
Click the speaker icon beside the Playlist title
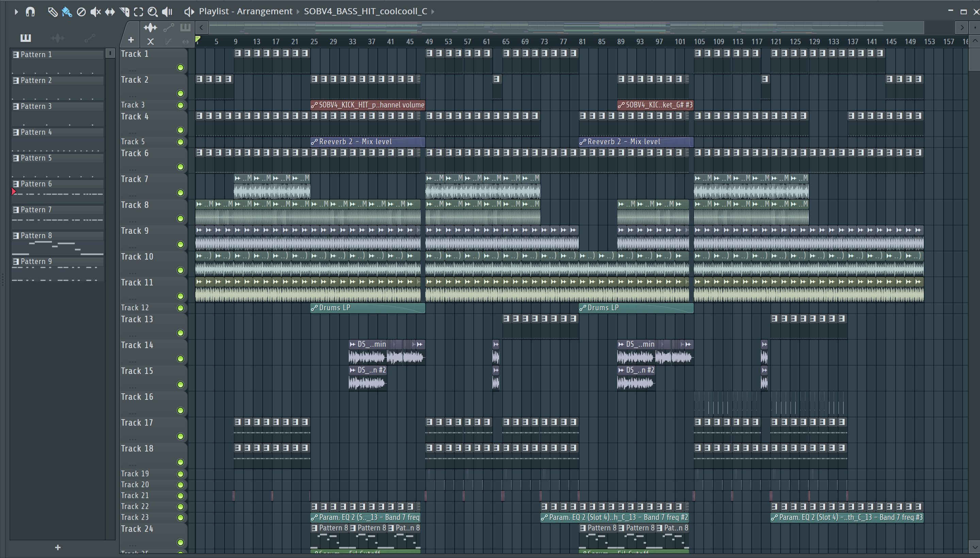tap(189, 12)
